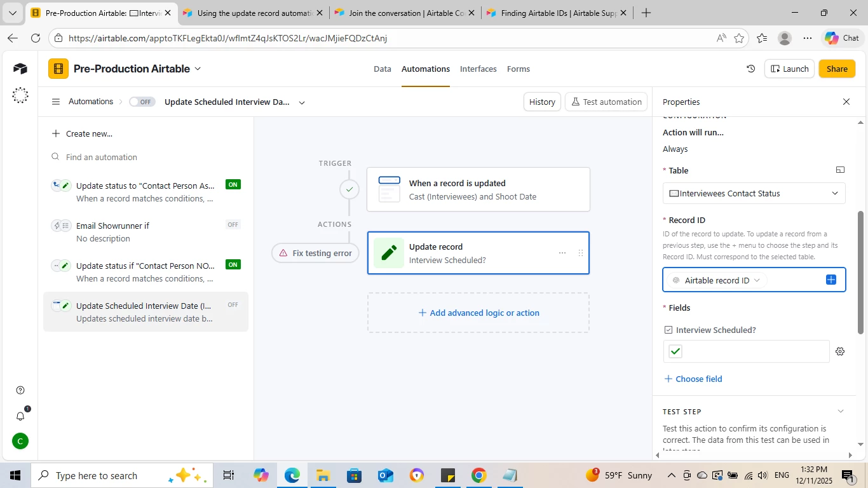Open Microsoft Store from taskbar
The image size is (868, 488).
pos(354,475)
